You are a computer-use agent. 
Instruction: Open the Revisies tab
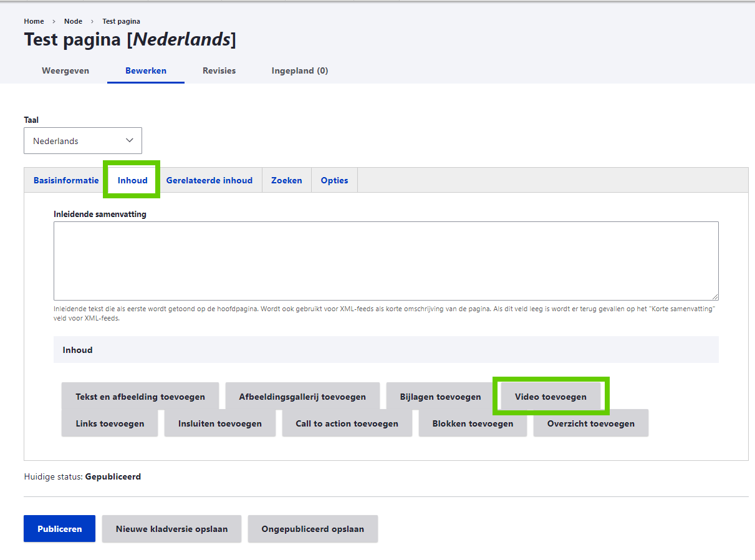coord(219,70)
